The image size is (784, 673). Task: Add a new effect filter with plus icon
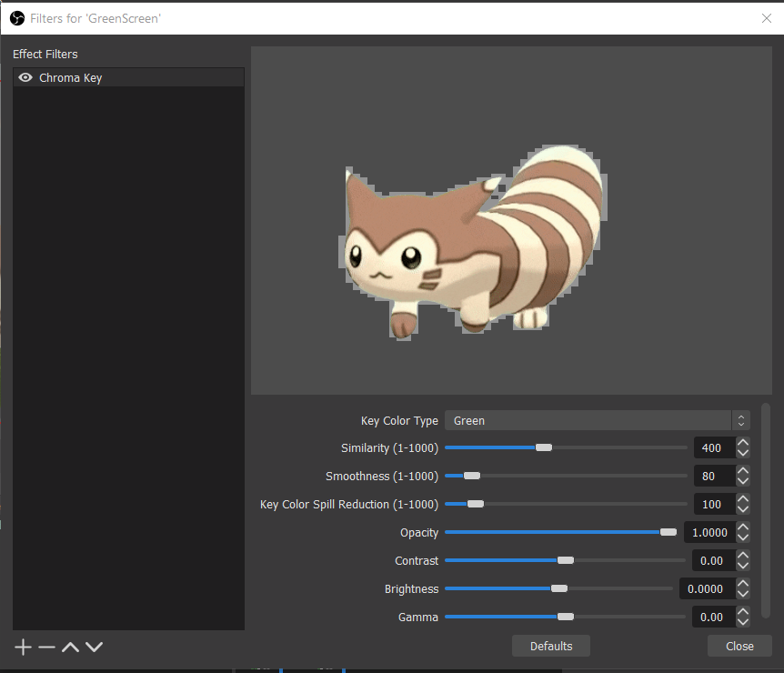click(x=23, y=647)
